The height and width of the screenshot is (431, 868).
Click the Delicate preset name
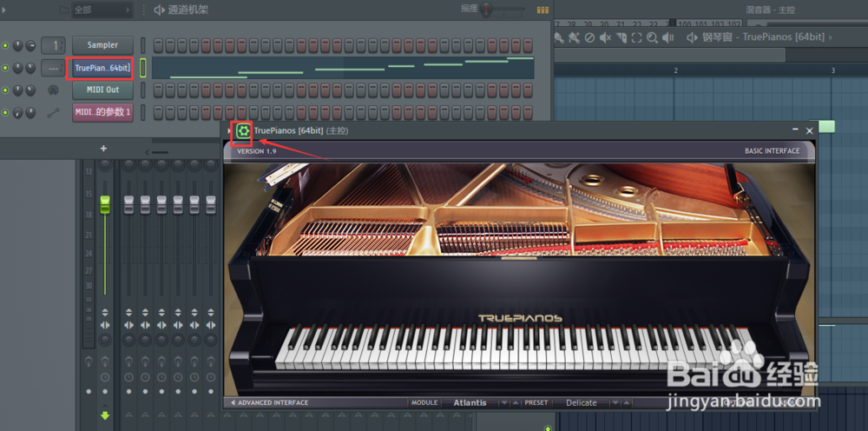(582, 402)
